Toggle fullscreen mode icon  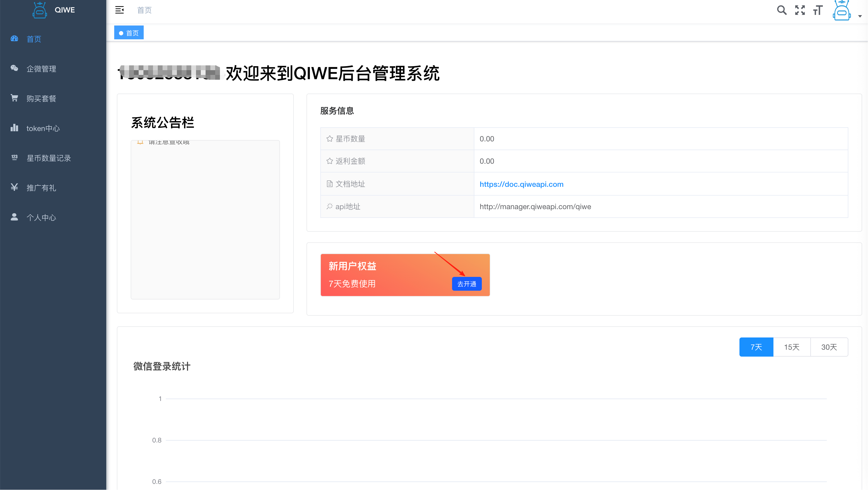(x=799, y=10)
